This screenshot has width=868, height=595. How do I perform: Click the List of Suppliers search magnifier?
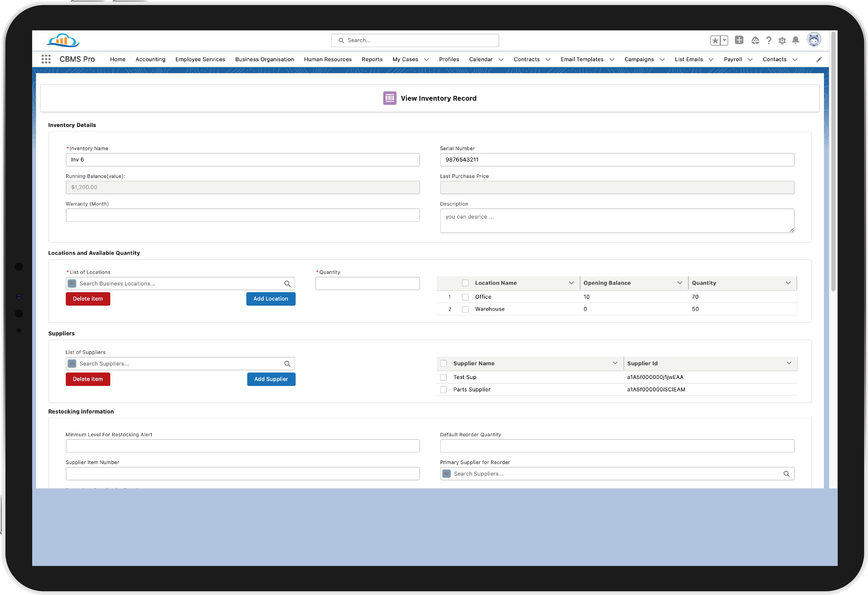[287, 364]
